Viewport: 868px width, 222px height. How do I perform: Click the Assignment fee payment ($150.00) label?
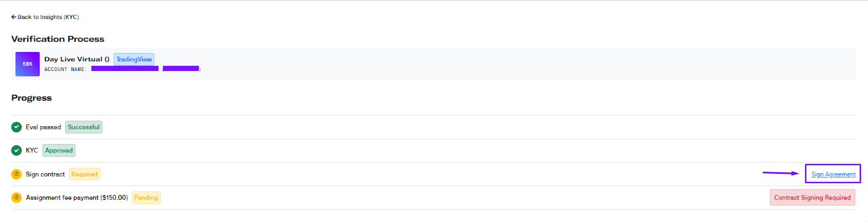(x=77, y=198)
